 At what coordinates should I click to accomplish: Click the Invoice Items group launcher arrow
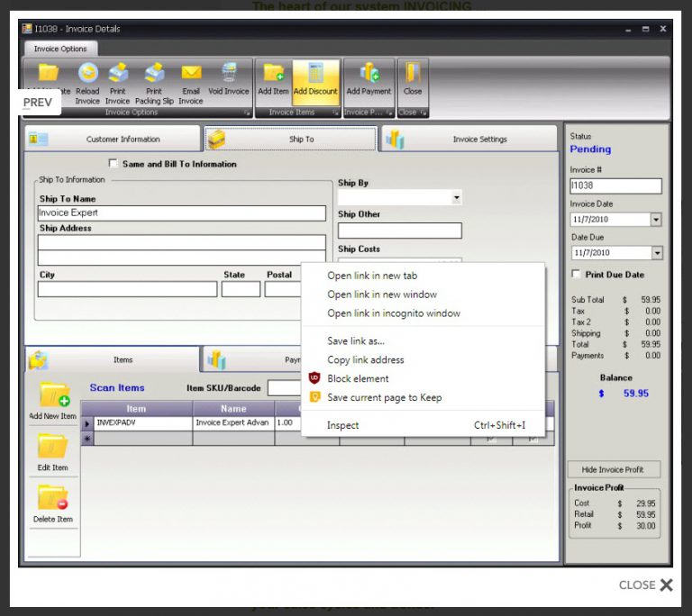point(335,113)
